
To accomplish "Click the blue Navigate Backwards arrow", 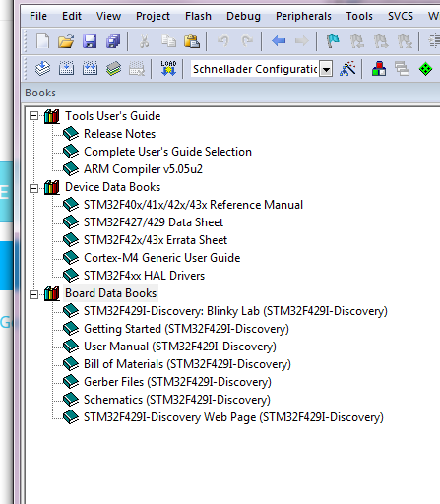I will point(279,41).
